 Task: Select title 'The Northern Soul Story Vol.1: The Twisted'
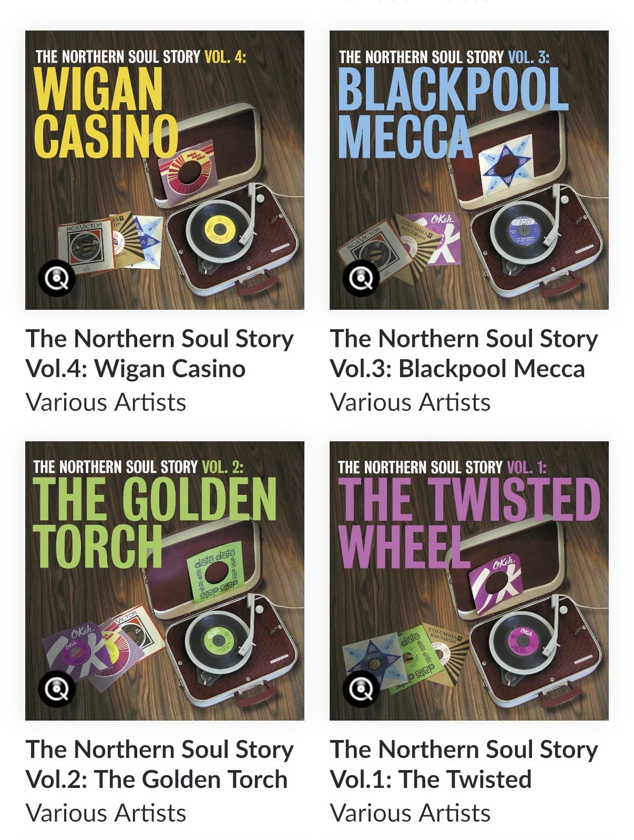coord(464,764)
